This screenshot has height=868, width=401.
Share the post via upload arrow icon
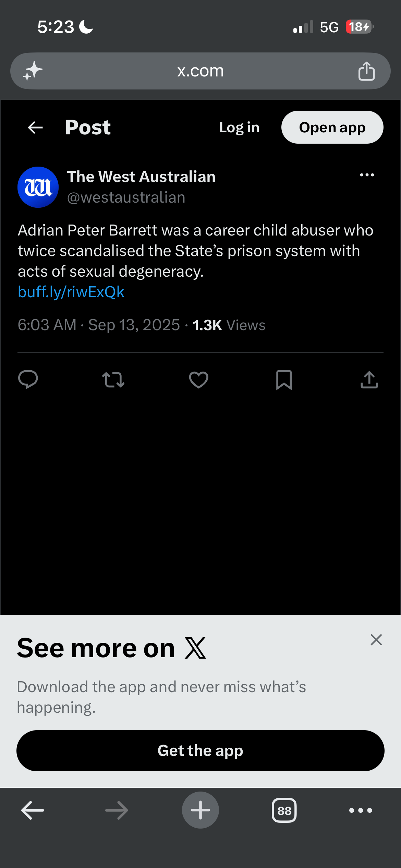pos(369,379)
